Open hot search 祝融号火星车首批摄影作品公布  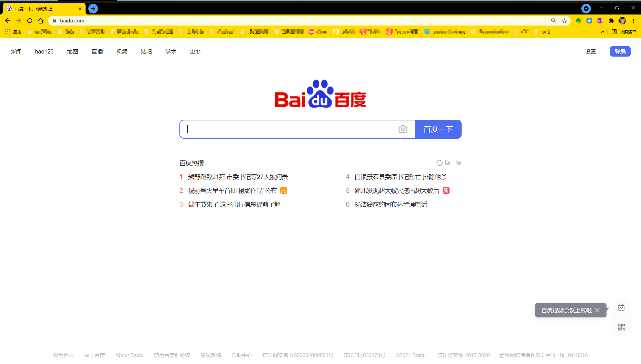pos(233,191)
